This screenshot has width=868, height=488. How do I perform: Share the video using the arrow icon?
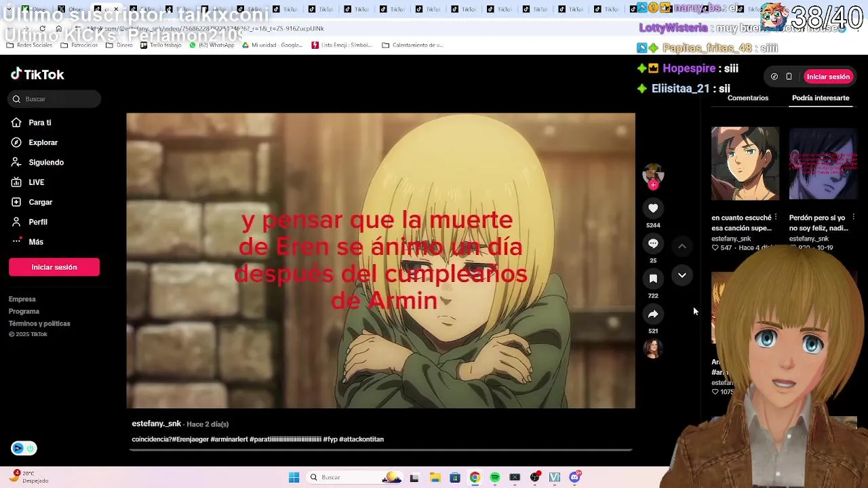coord(653,314)
